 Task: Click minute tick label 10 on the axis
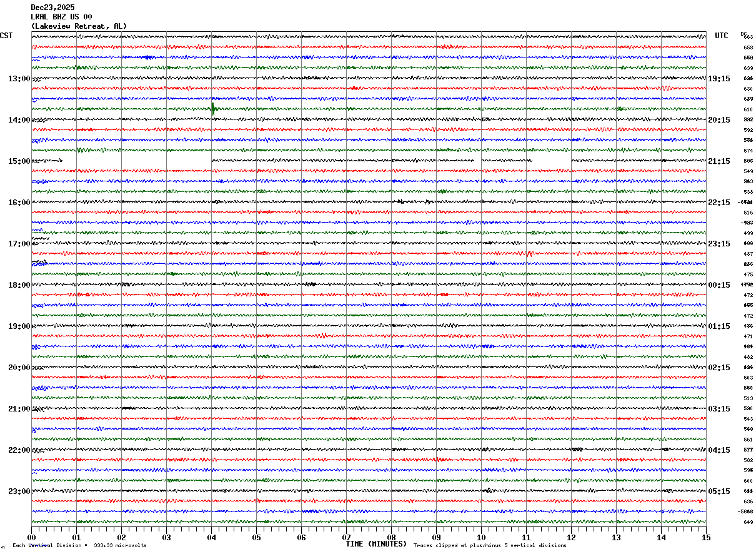pyautogui.click(x=481, y=537)
